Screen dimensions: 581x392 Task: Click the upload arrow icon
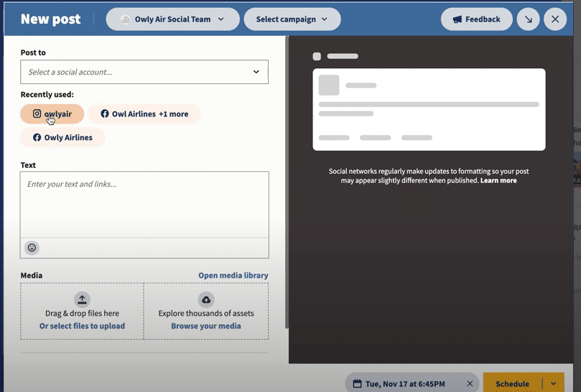point(82,299)
